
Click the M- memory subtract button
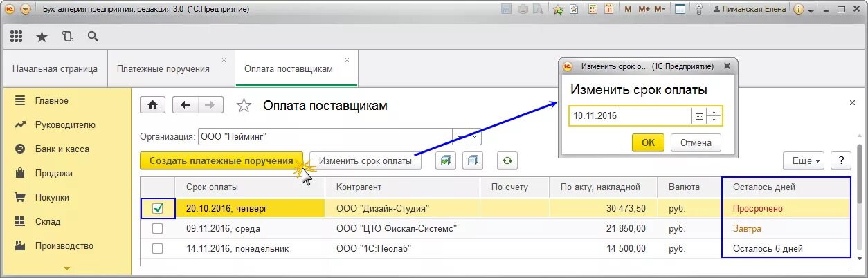click(660, 10)
